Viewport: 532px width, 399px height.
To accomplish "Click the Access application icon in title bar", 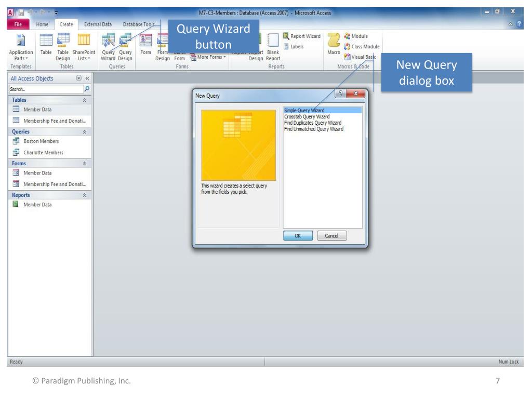I will (11, 12).
